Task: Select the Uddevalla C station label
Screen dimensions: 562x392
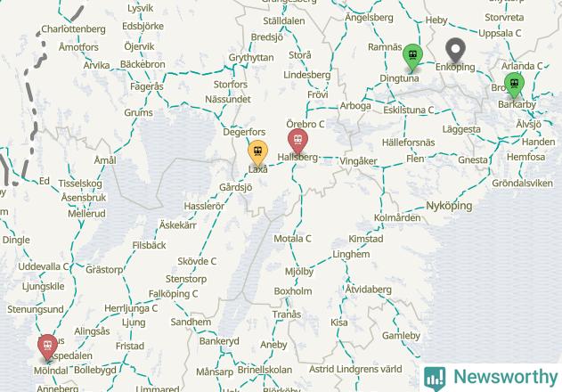Action: click(43, 266)
